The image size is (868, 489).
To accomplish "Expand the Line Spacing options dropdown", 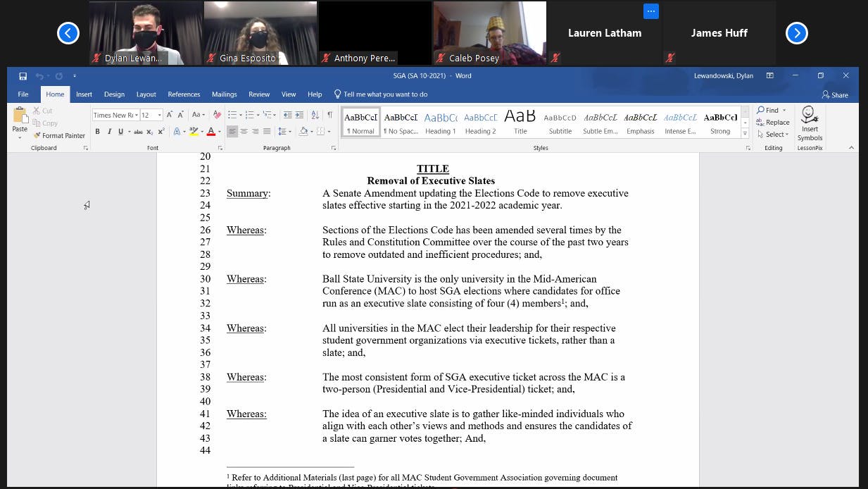I will coord(289,131).
